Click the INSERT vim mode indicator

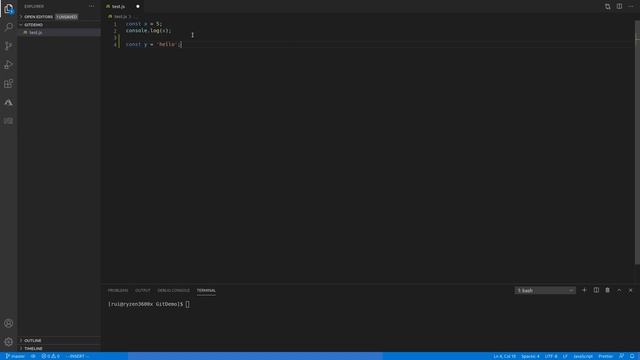(x=77, y=356)
